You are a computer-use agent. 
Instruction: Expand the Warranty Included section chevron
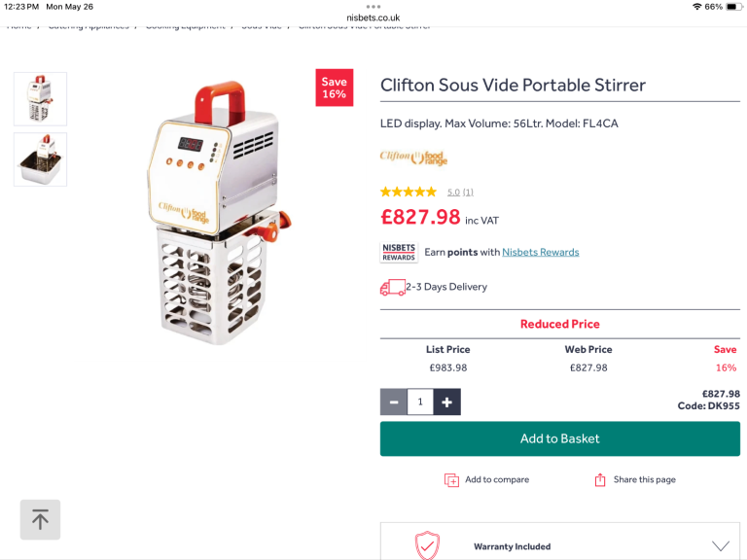coord(720,546)
